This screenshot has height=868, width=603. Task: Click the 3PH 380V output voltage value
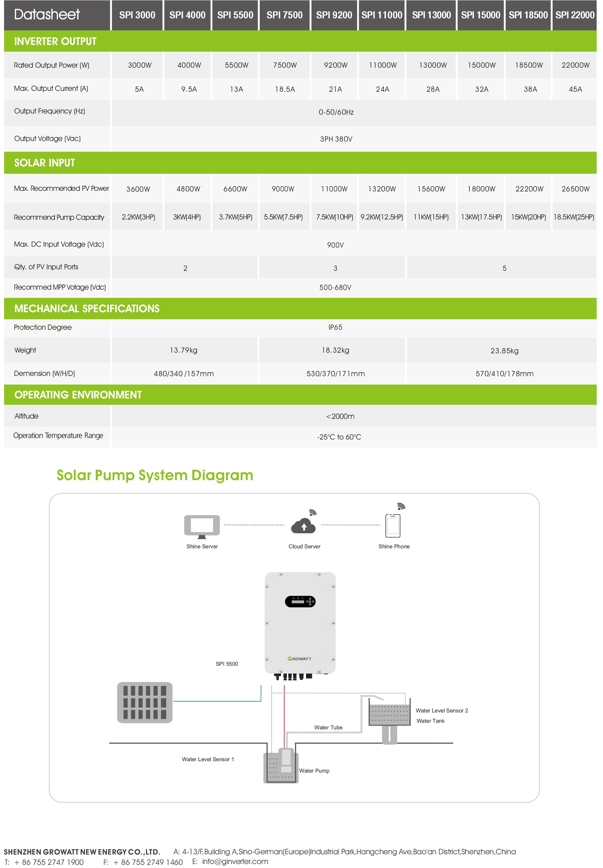click(x=336, y=139)
